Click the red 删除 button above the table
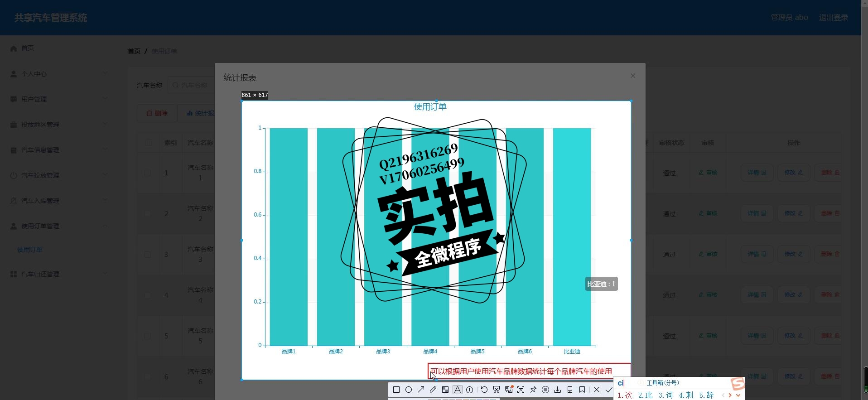The height and width of the screenshot is (400, 868). [157, 113]
